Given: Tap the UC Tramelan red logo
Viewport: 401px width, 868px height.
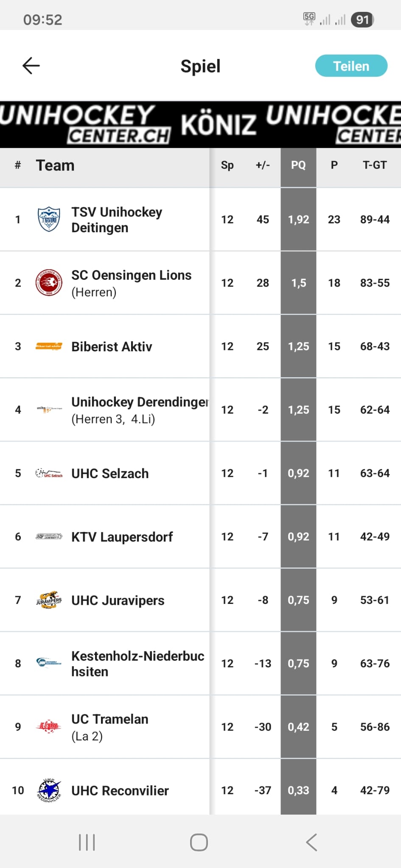Looking at the screenshot, I should [x=49, y=727].
